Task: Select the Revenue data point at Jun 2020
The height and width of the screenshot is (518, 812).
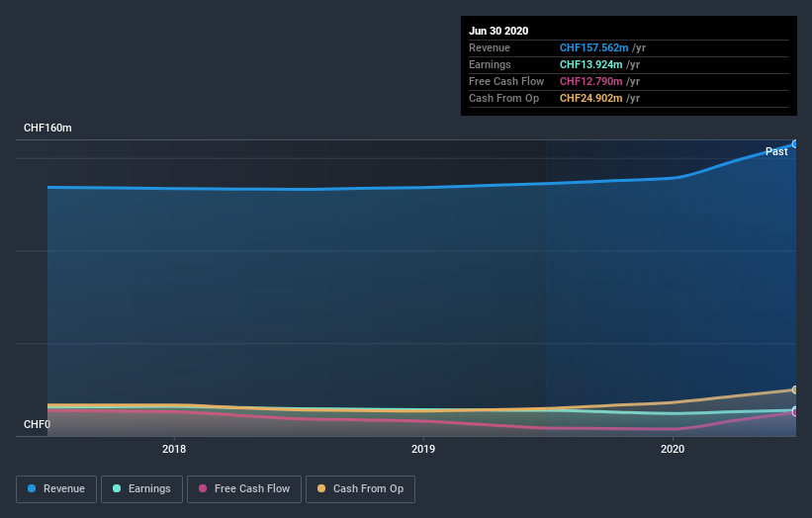Action: (x=795, y=144)
